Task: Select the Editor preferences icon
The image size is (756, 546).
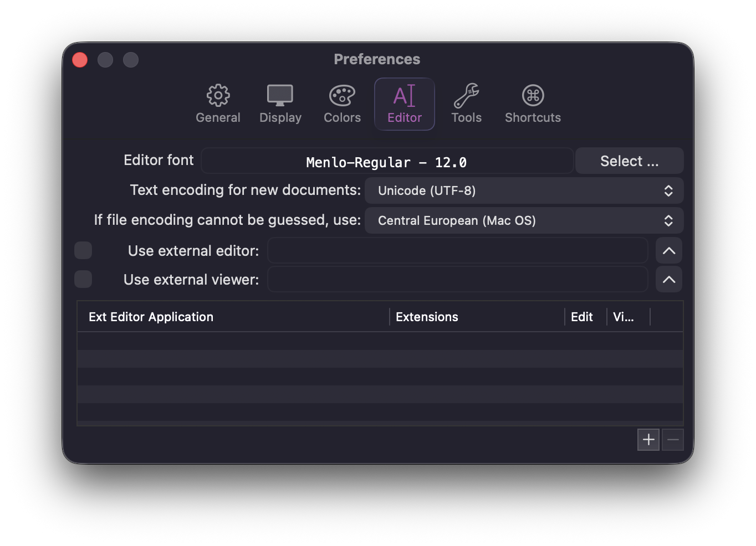Action: coord(404,104)
